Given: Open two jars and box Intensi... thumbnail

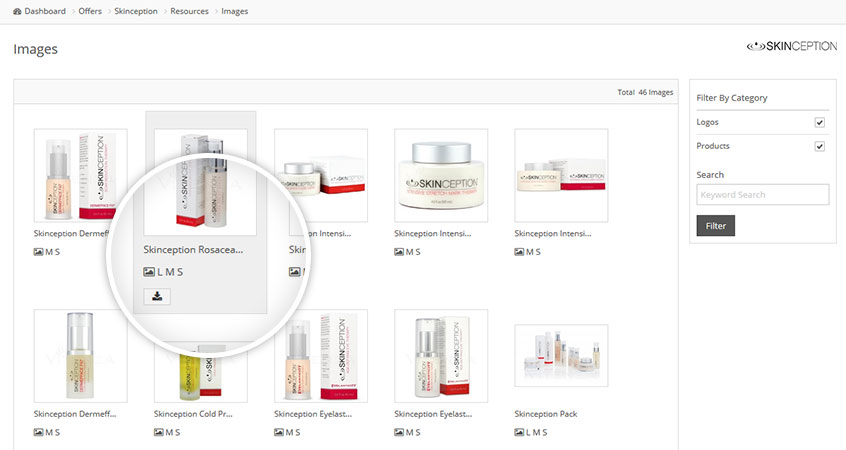Looking at the screenshot, I should pos(561,175).
